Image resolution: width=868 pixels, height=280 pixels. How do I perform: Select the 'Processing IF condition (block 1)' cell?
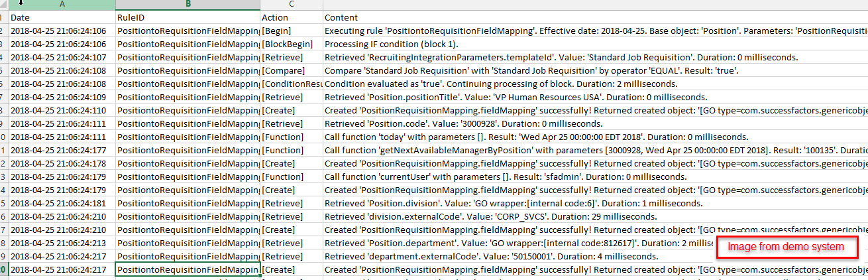(595, 44)
